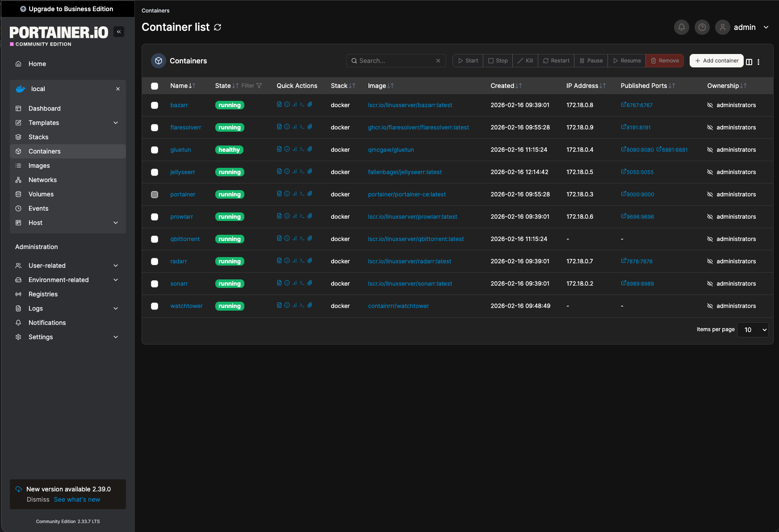Screen dimensions: 779x532
Task: Clear the container search field
Action: (x=438, y=60)
